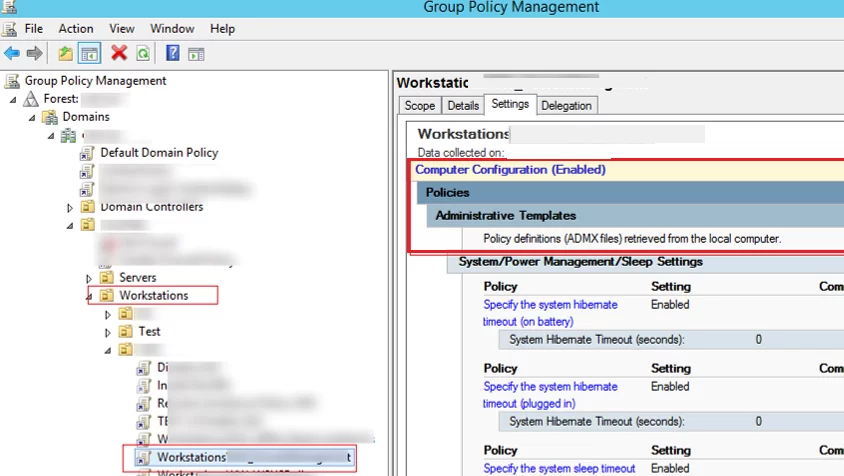Click the 'Data collected on:' text
Screen dimensions: 844x476
pos(461,153)
